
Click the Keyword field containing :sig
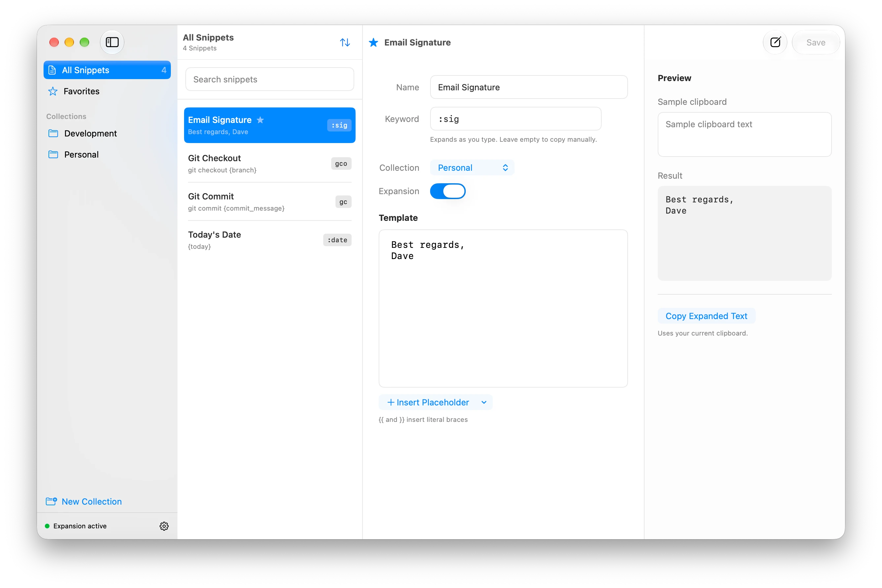(515, 119)
